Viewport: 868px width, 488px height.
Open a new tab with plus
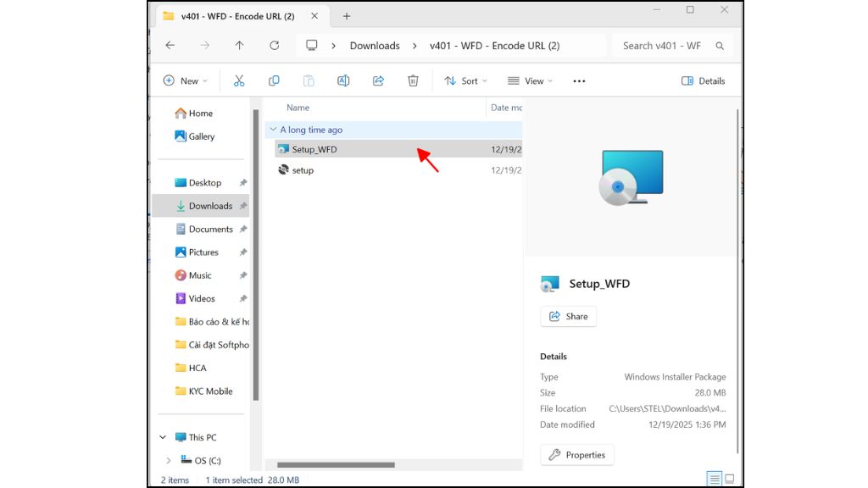(347, 16)
